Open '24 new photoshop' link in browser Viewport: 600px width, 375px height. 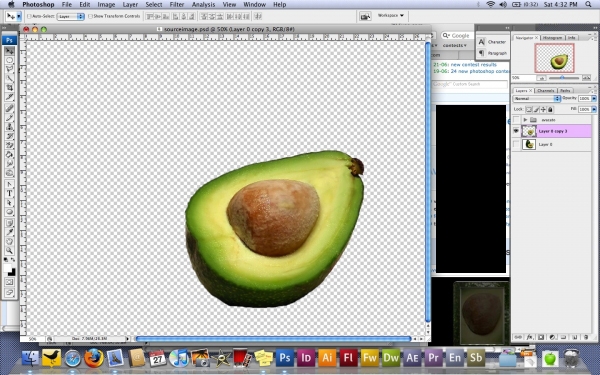(479, 71)
